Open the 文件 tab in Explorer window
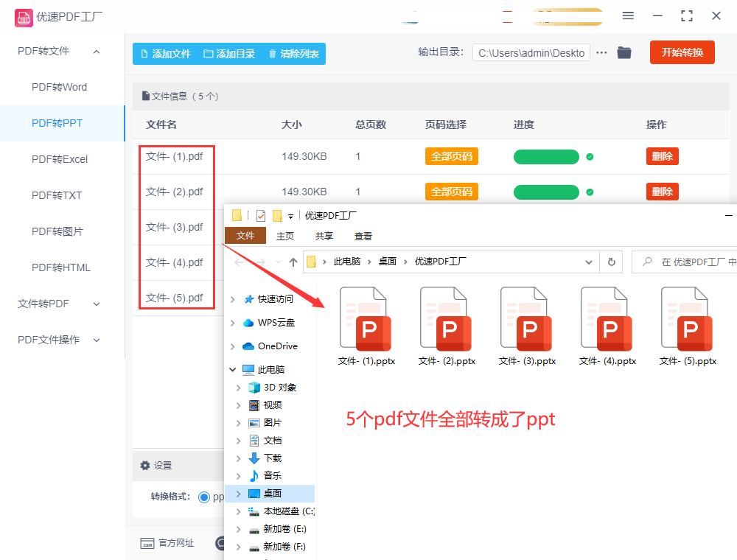Viewport: 737px width, 560px height. (x=245, y=236)
